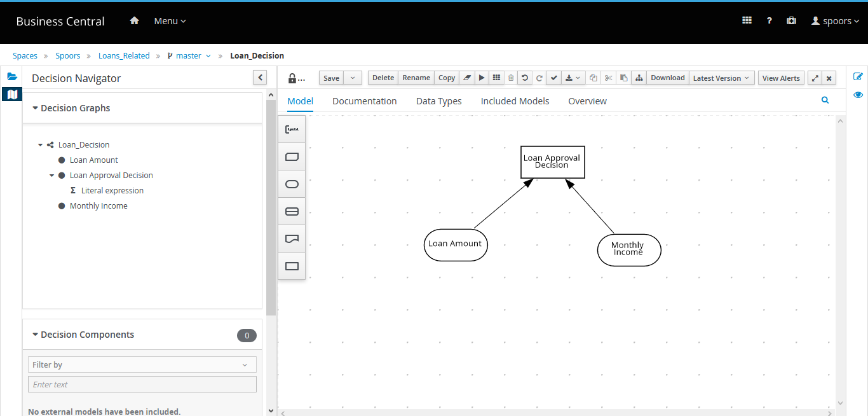
Task: Choose the Decision Service palette shape
Action: 292,211
